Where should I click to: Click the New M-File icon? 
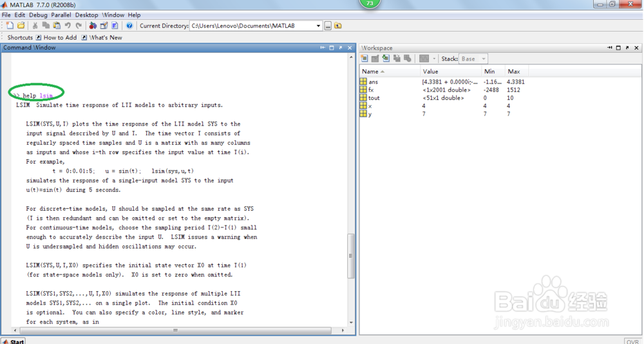click(x=10, y=26)
